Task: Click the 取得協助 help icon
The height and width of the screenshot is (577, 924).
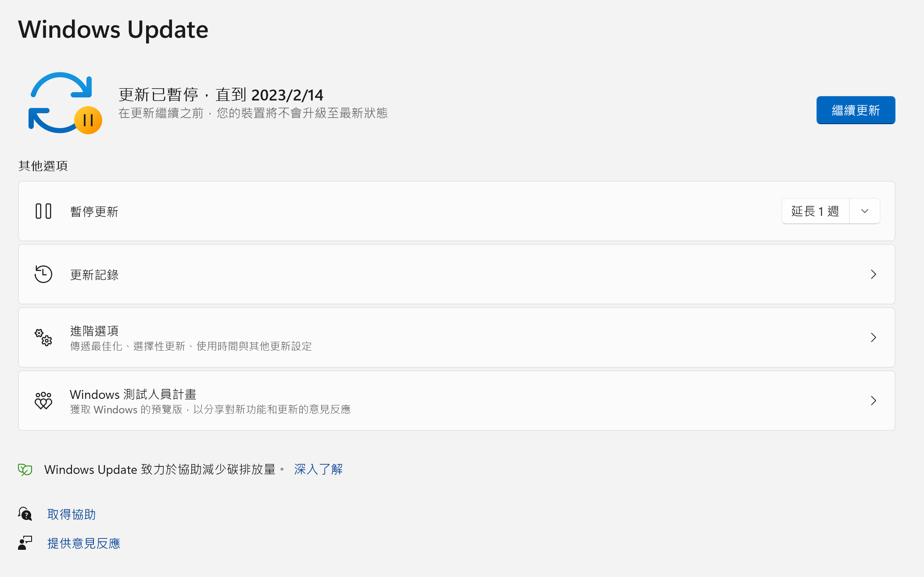Action: point(25,514)
